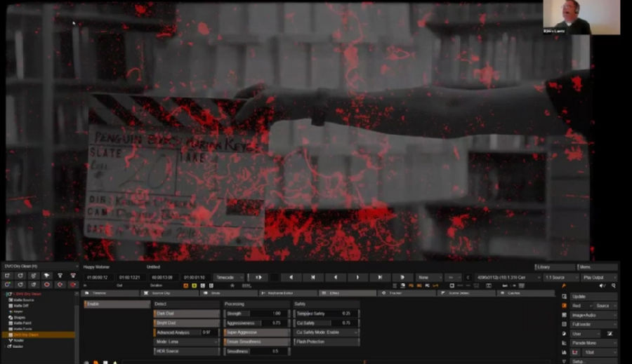Image resolution: width=632 pixels, height=364 pixels.
Task: Open the 10bit dropdown
Action: (600, 352)
